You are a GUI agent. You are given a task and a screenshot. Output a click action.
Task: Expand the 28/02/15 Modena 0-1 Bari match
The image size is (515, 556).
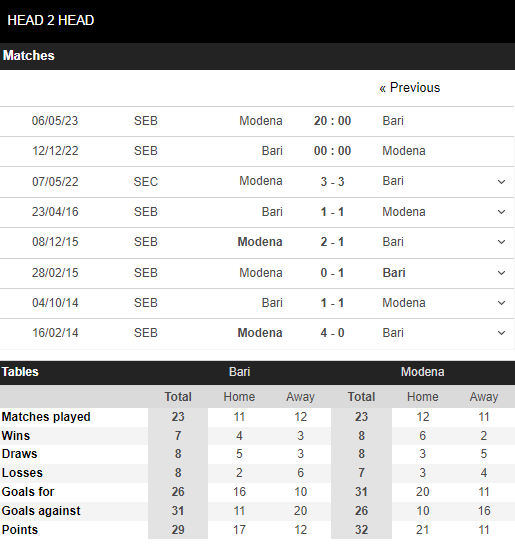[x=501, y=273]
